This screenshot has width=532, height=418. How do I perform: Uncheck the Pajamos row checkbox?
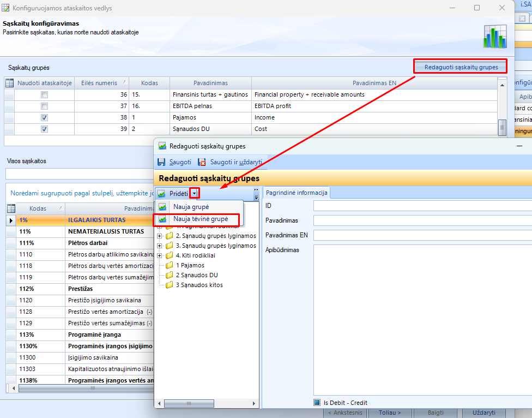(45, 117)
